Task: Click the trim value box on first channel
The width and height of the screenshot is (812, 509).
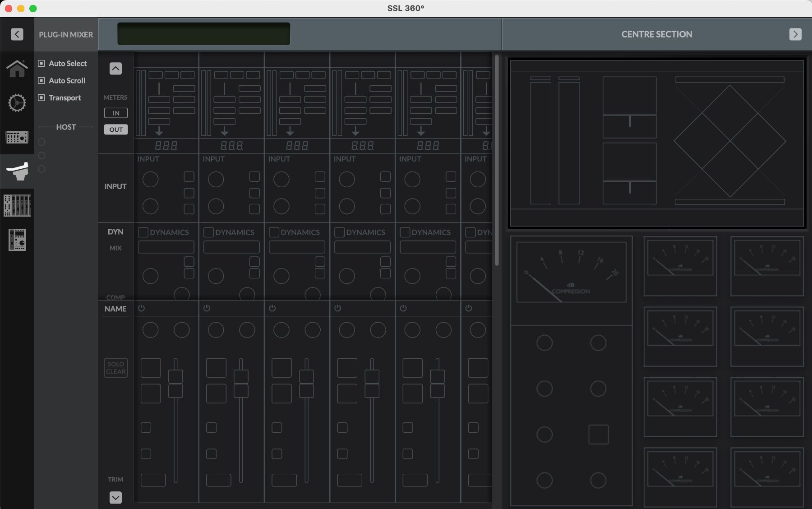Action: (153, 480)
